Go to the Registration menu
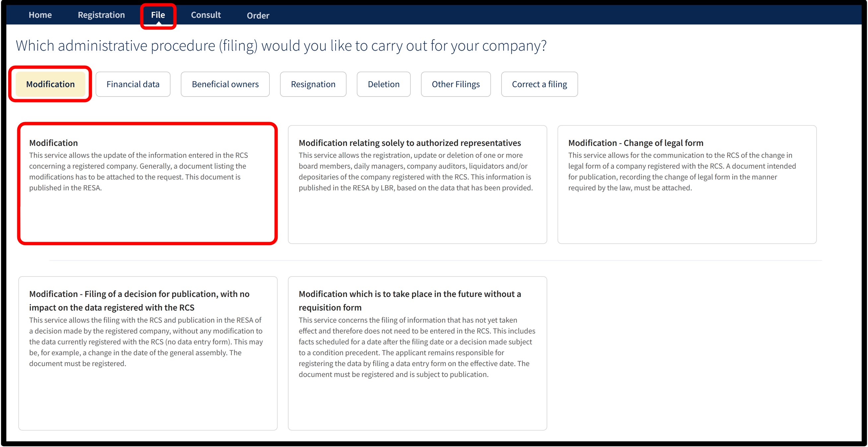The image size is (868, 447). coord(101,15)
